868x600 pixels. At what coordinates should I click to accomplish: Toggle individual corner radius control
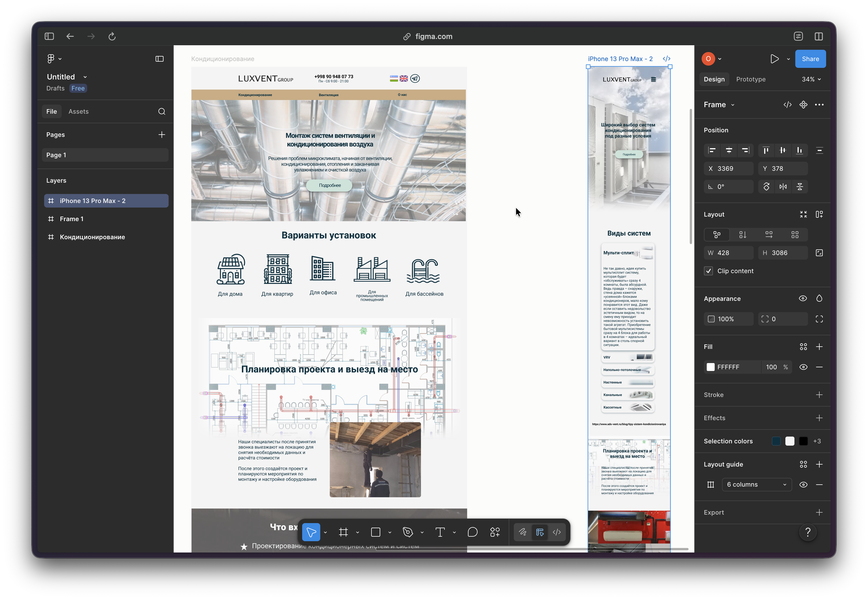click(819, 319)
